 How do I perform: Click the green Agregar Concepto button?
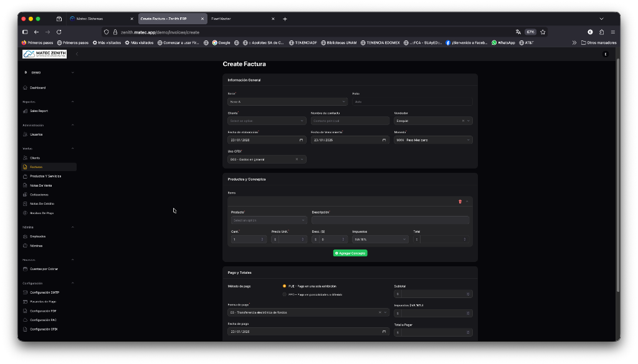point(350,253)
